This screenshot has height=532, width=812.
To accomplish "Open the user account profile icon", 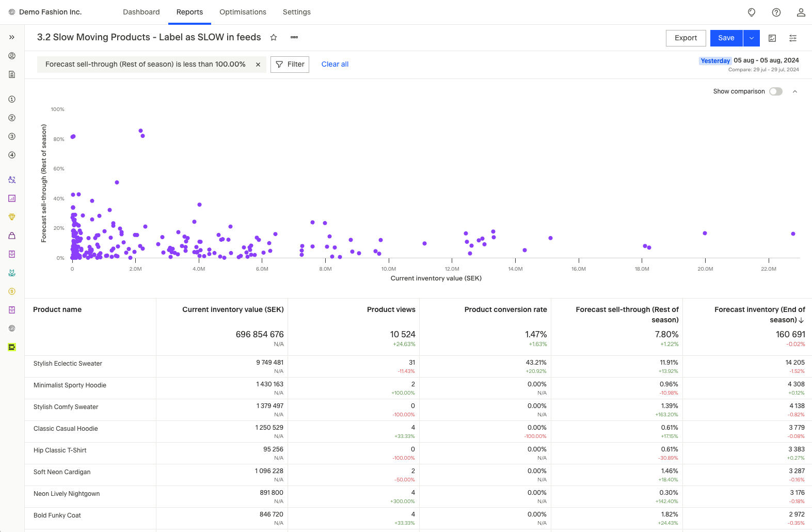I will [x=801, y=12].
